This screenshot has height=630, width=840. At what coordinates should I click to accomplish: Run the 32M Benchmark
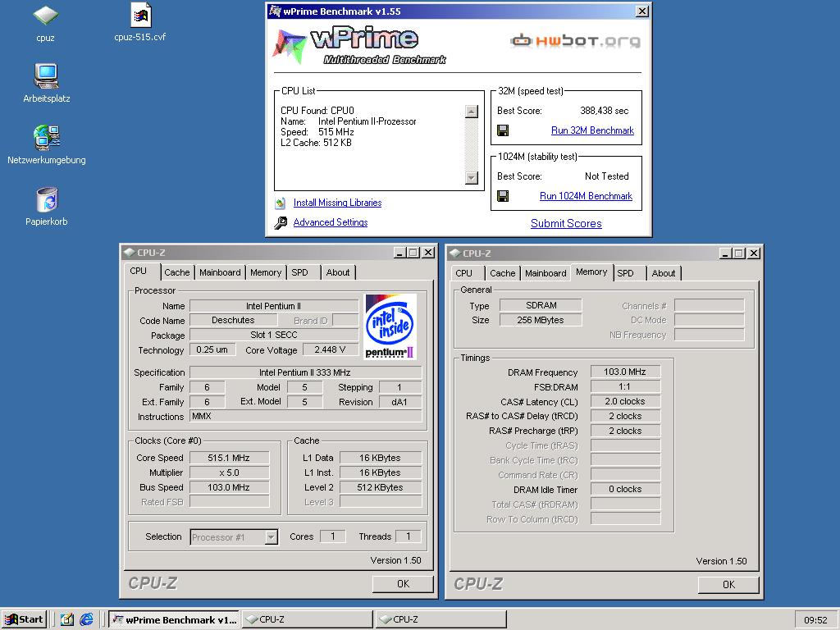pyautogui.click(x=592, y=130)
